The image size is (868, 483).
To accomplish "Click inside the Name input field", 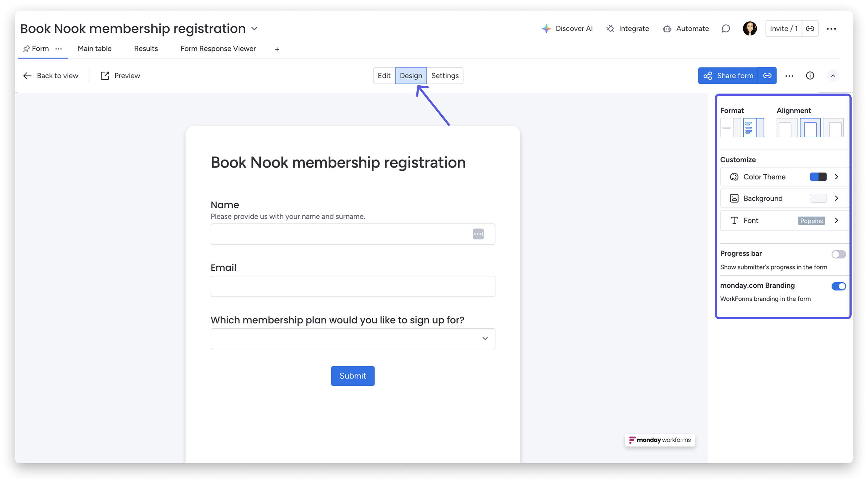I will tap(337, 234).
